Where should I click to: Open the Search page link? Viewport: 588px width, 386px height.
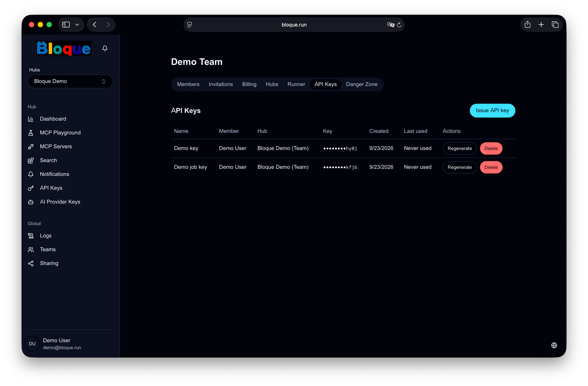tap(48, 161)
